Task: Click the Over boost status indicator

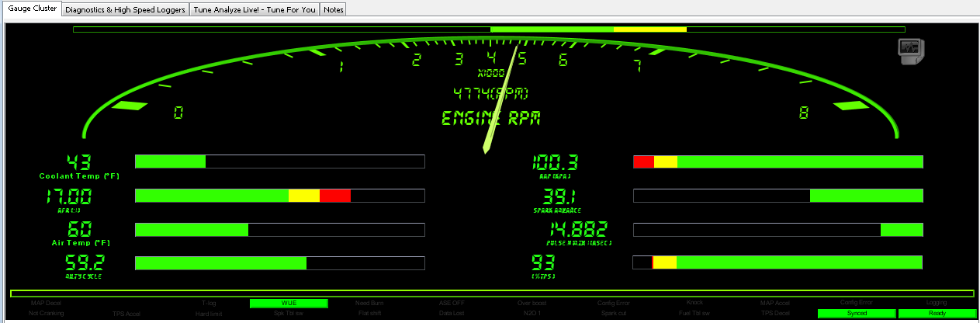Action: (x=531, y=303)
